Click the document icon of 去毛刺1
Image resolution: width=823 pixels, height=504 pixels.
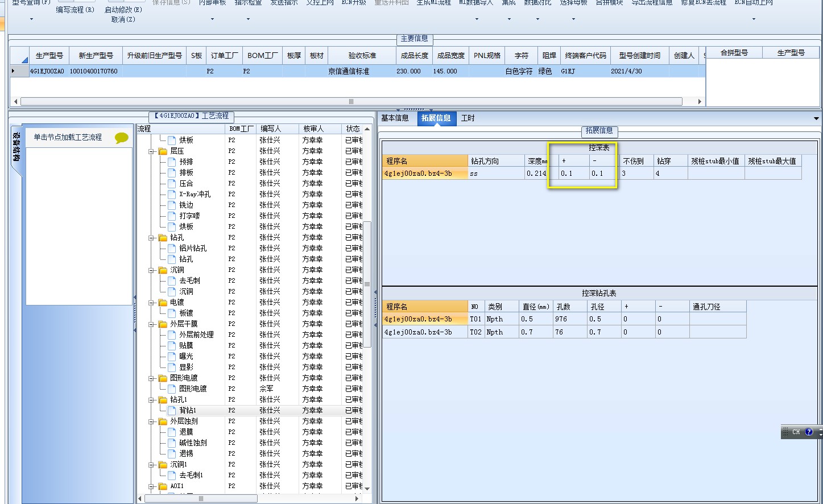[172, 476]
